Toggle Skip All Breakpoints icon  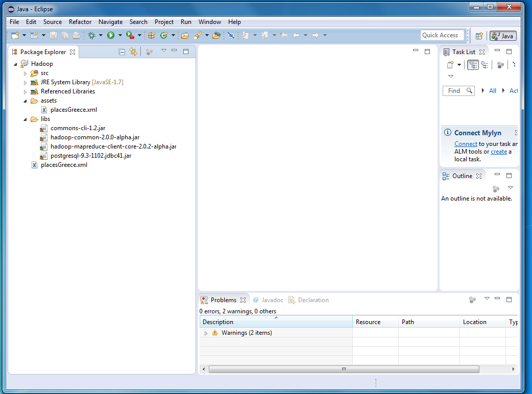coord(231,35)
